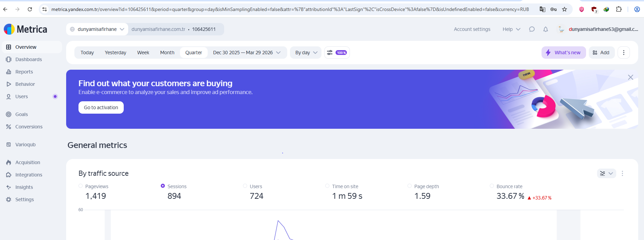
Task: Open the translate page icon
Action: point(542,9)
